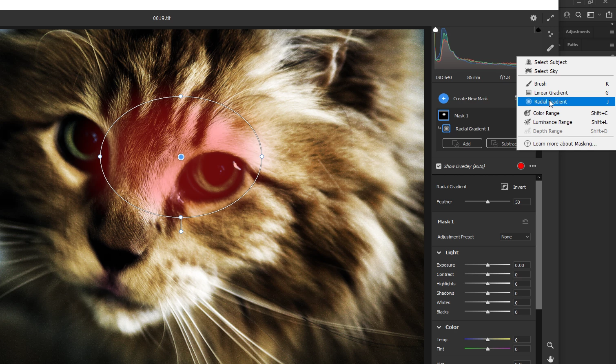Click the radial gradient top handle
Screen dimensions: 616x364
click(x=181, y=97)
